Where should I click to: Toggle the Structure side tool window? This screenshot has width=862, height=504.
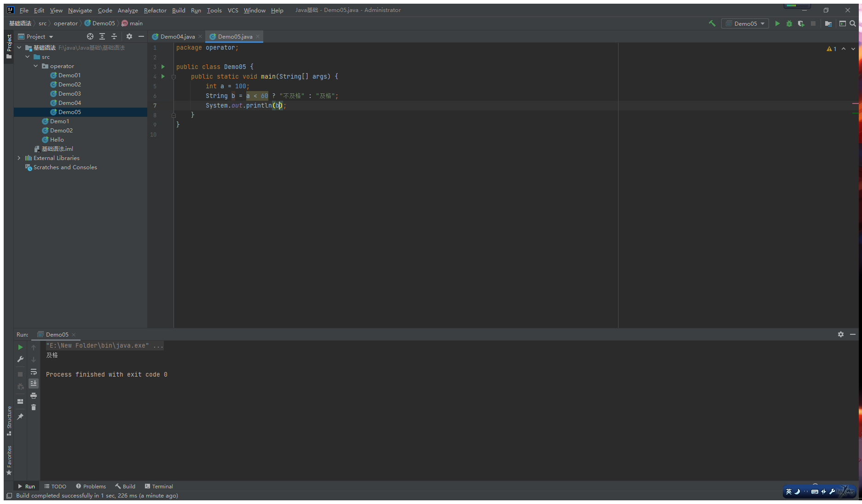coord(9,420)
